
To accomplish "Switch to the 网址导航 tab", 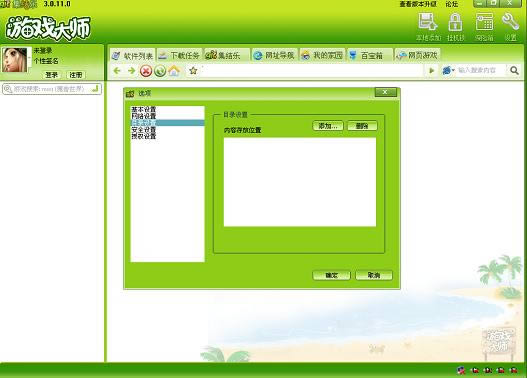I will pos(274,55).
